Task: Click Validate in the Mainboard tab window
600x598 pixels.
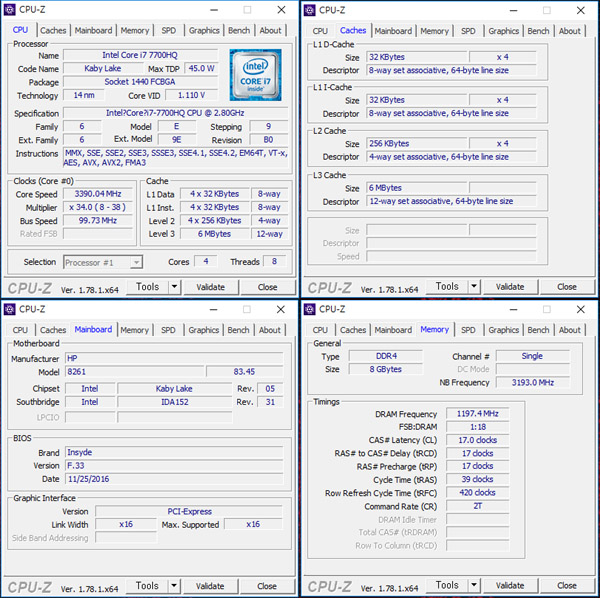Action: [210, 586]
